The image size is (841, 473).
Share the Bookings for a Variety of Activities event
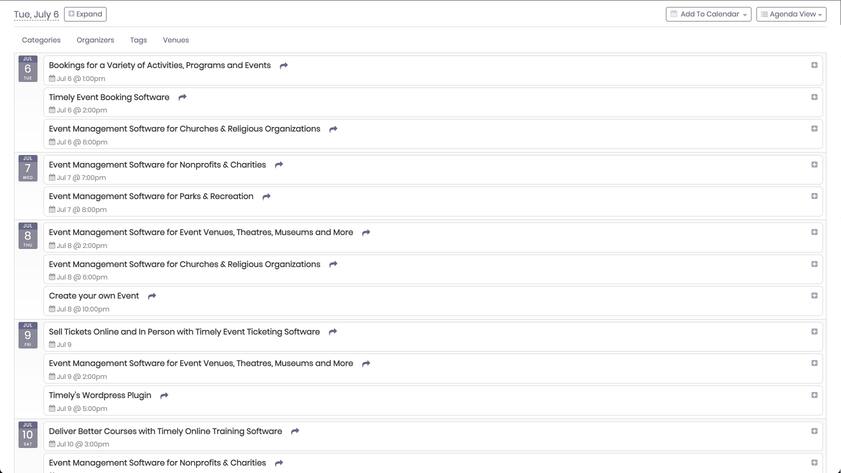(284, 65)
